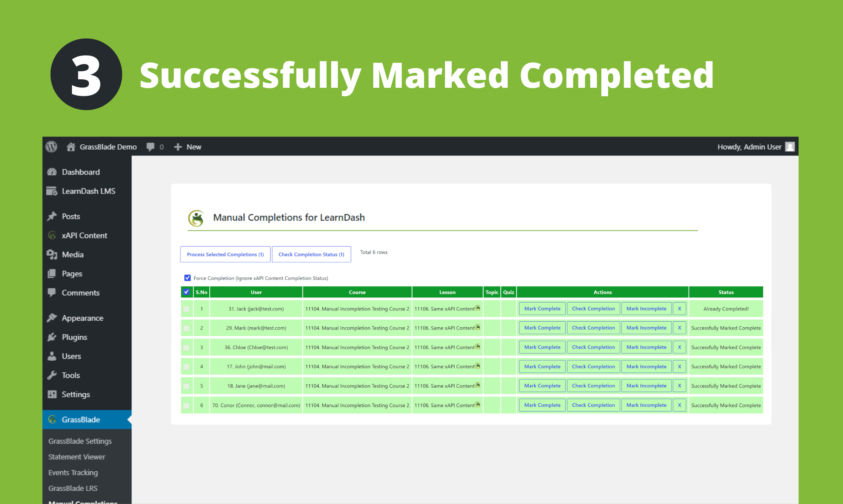The image size is (843, 504).
Task: Click the WordPress logo icon
Action: 51,147
